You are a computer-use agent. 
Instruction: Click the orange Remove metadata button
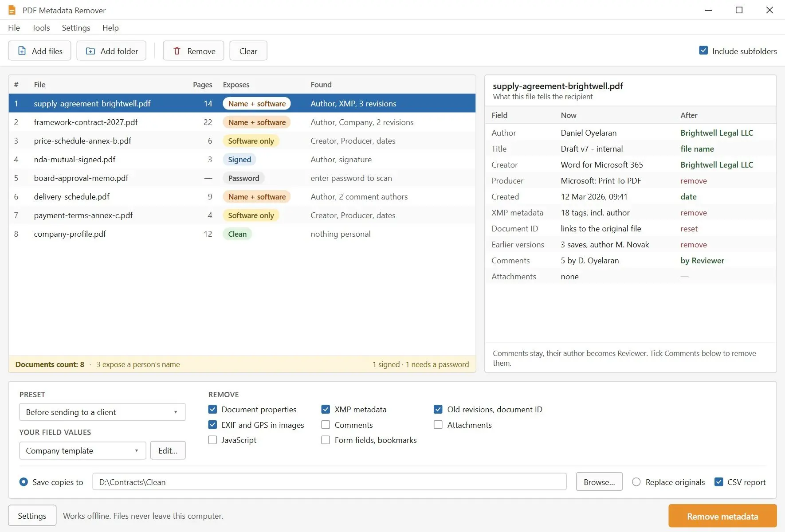[x=722, y=516]
